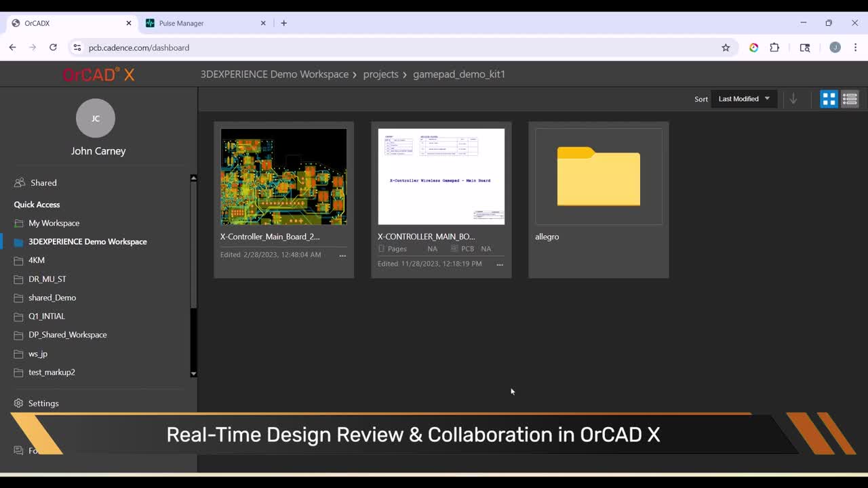Switch to list view layout

pos(850,99)
